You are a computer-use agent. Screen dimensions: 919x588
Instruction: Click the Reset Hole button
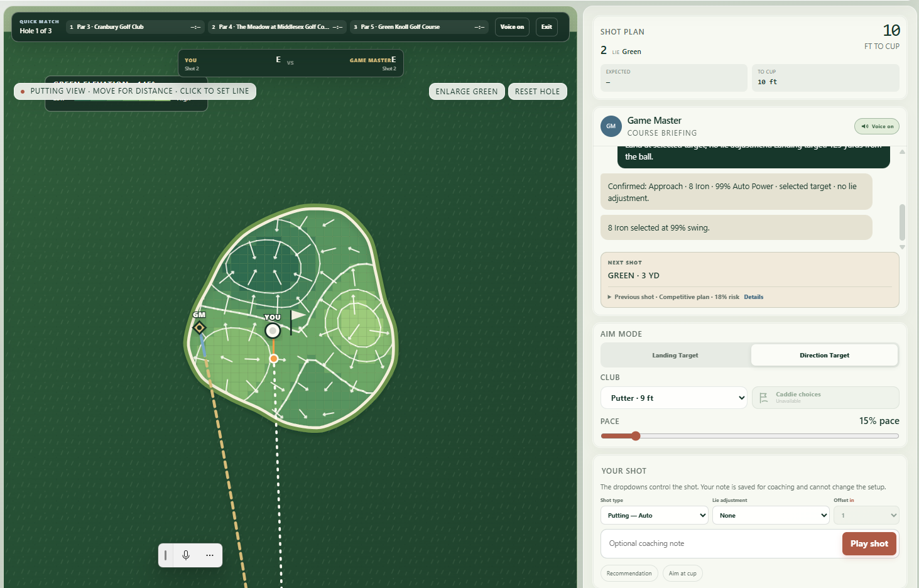[x=537, y=92]
